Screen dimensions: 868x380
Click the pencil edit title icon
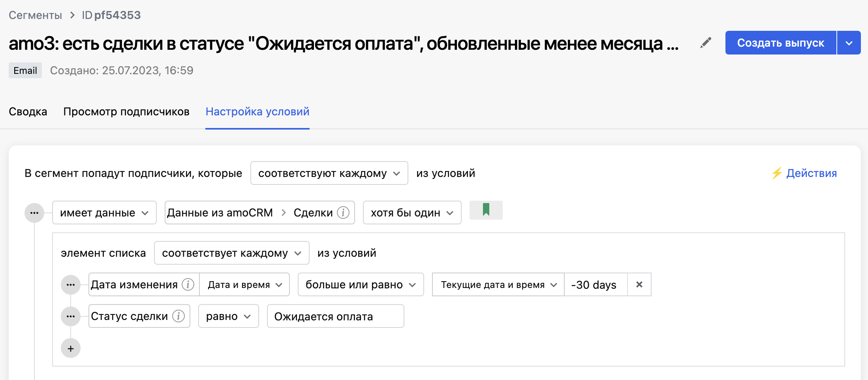(706, 43)
